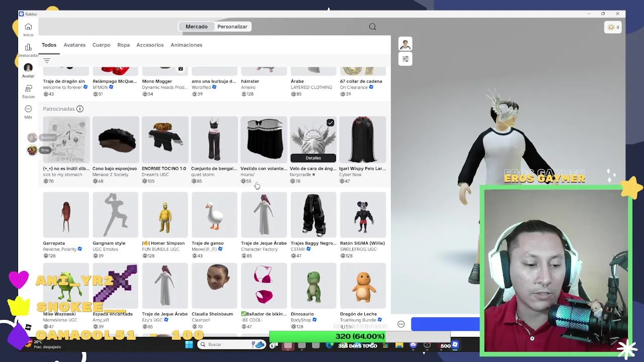Select the Ratón SIGMA thumbnail
Image resolution: width=644 pixels, height=362 pixels.
coord(363,215)
